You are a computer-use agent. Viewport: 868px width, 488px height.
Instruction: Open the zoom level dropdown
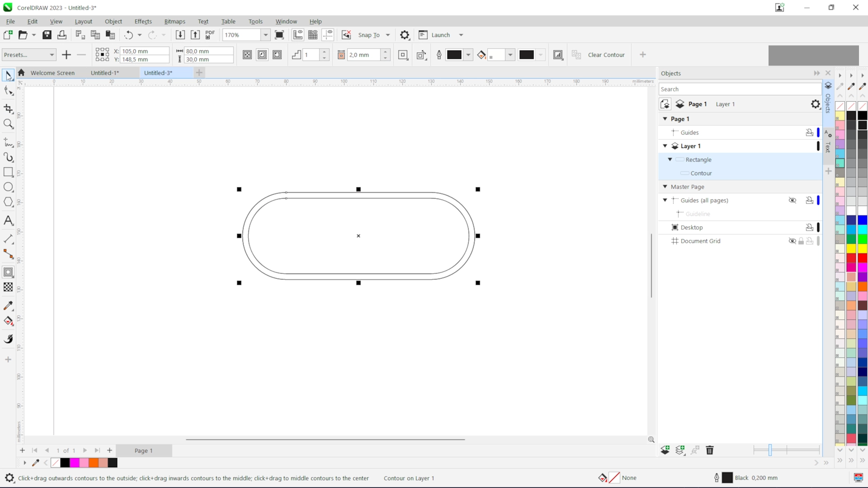pyautogui.click(x=266, y=35)
